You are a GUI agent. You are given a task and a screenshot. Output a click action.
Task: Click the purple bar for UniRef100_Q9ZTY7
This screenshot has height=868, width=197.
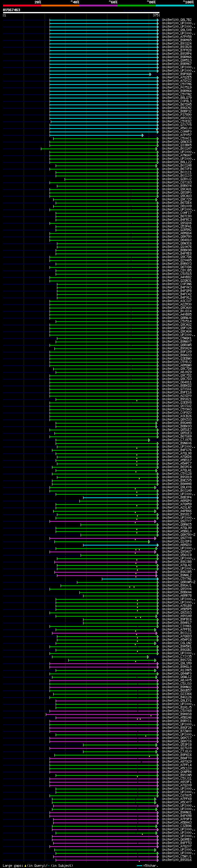(x=103, y=521)
